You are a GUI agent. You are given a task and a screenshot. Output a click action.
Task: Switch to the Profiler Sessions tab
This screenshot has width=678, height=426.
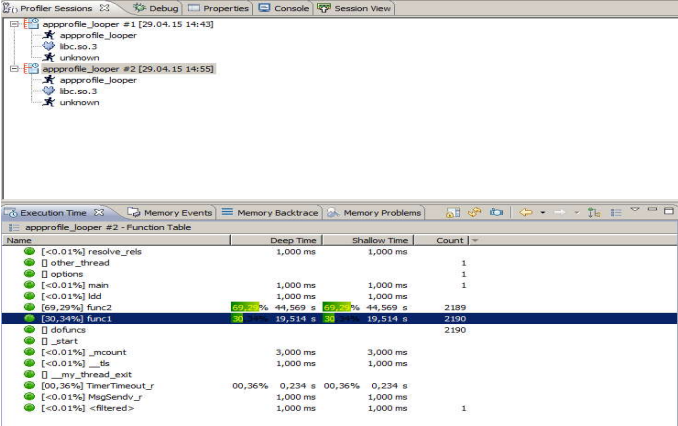click(55, 8)
